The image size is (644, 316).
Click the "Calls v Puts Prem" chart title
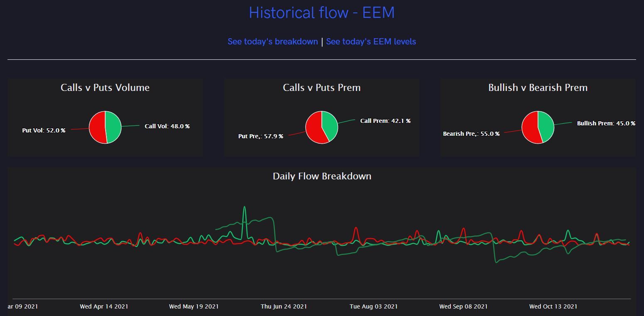point(322,88)
